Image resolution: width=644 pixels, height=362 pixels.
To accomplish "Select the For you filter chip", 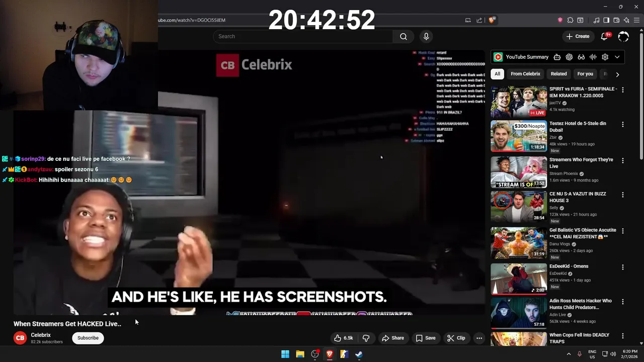I will 585,74.
